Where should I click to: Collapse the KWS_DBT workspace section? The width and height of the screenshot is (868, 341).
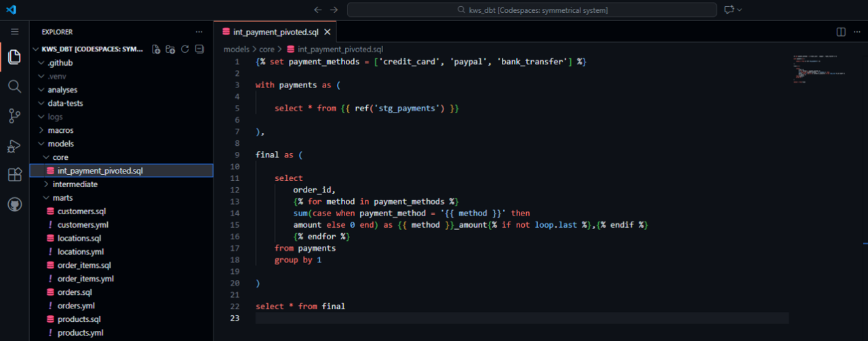[93, 49]
